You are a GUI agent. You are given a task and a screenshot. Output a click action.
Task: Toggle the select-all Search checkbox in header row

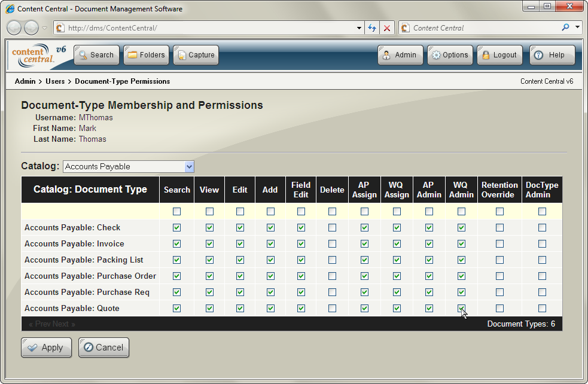tap(176, 212)
